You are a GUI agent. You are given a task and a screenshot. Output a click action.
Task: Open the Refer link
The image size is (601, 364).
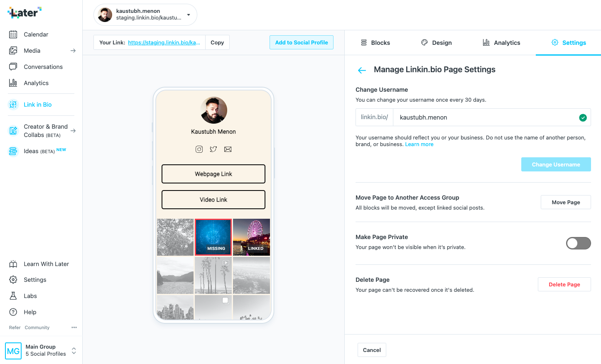click(x=15, y=327)
